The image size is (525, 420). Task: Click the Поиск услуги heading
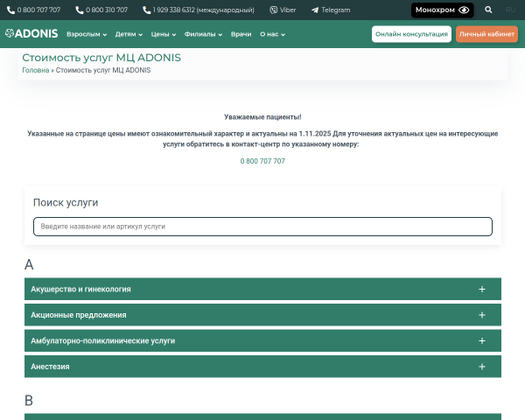point(66,203)
